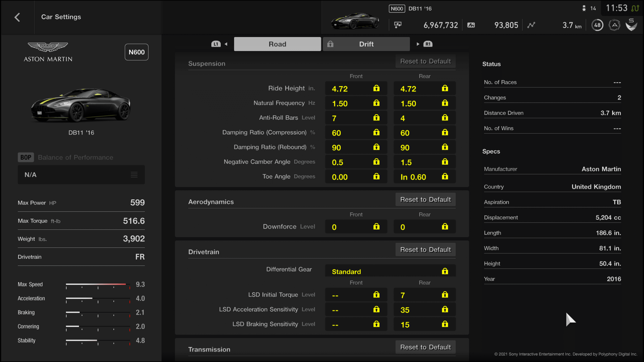Select the Road settings tab
The height and width of the screenshot is (362, 644).
click(x=278, y=44)
